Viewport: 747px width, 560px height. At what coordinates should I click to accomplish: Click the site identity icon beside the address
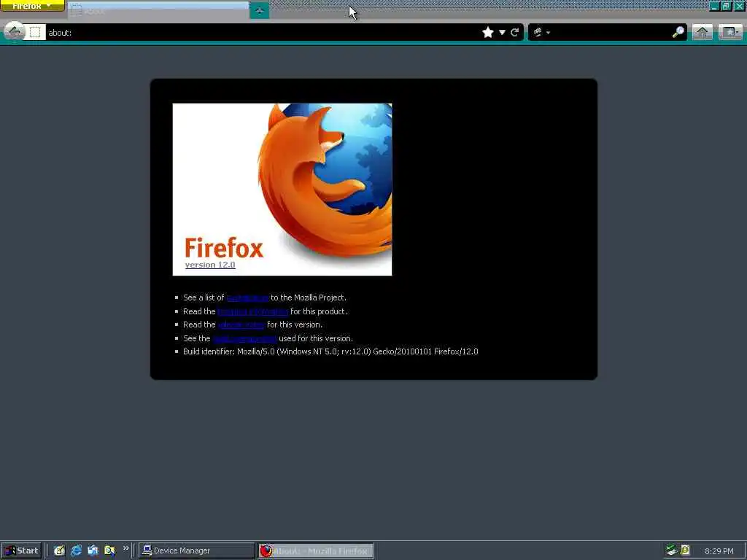click(x=35, y=32)
